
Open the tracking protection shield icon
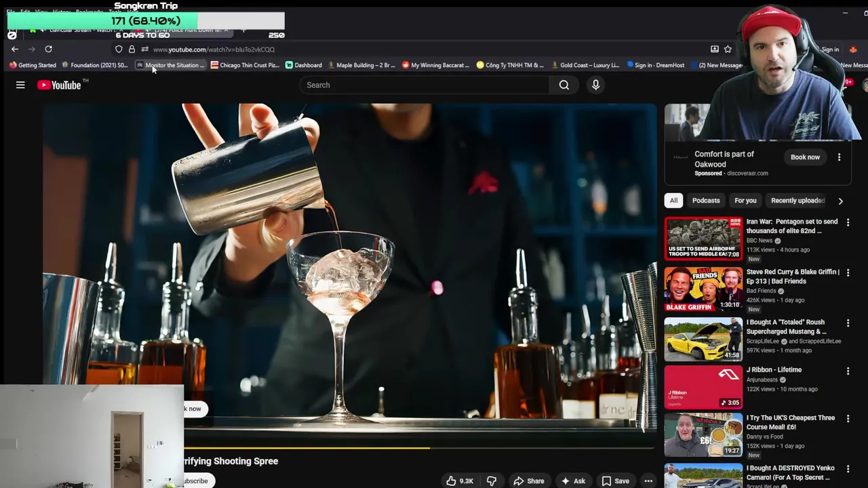click(x=119, y=49)
